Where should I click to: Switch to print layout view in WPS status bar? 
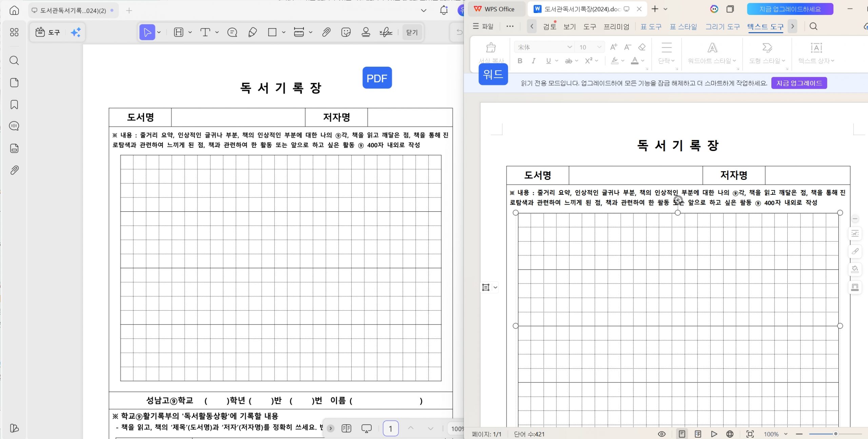(x=682, y=434)
